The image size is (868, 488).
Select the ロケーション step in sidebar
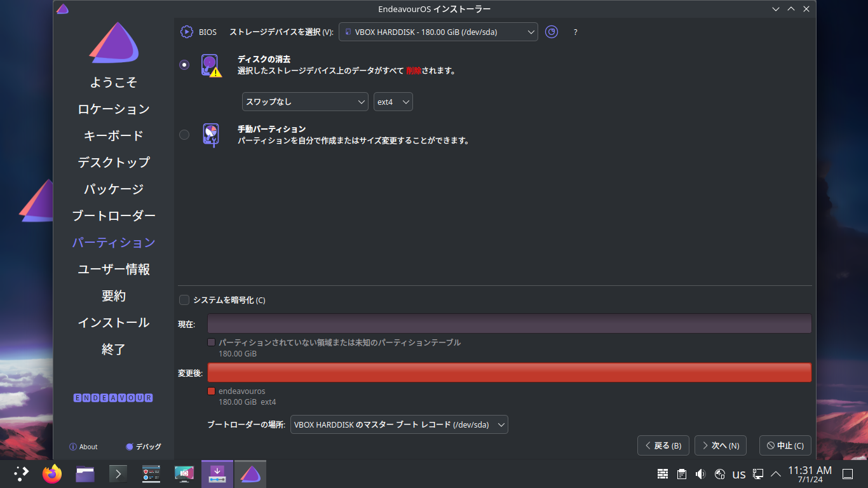114,109
